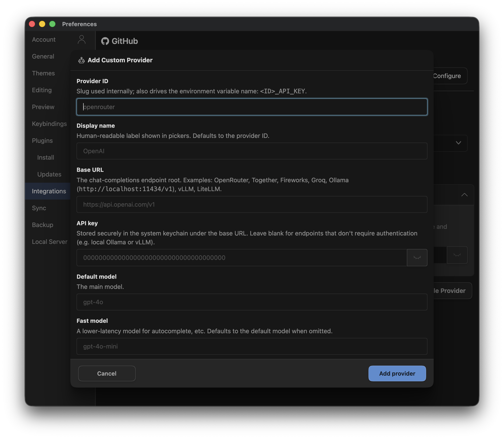Open Local Server preferences
This screenshot has height=439, width=504.
(49, 242)
